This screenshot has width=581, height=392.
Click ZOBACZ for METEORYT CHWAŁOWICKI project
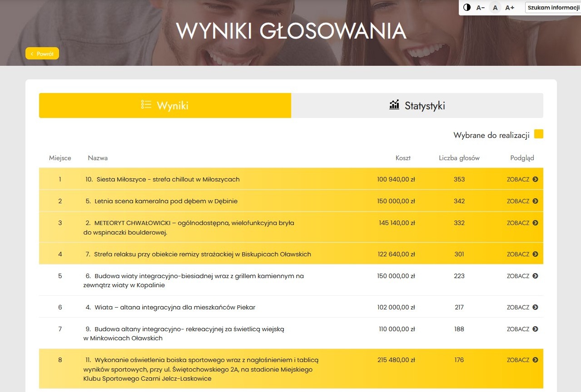point(522,223)
